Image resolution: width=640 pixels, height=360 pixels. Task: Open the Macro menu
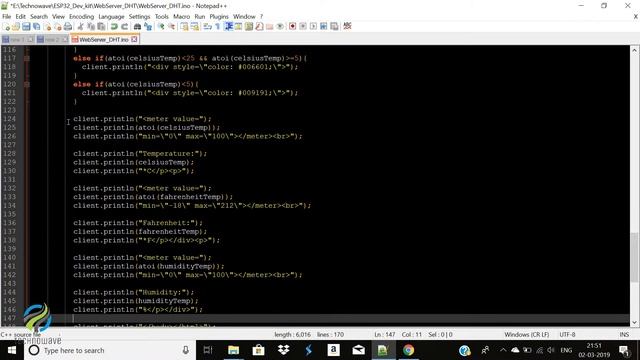click(x=181, y=16)
